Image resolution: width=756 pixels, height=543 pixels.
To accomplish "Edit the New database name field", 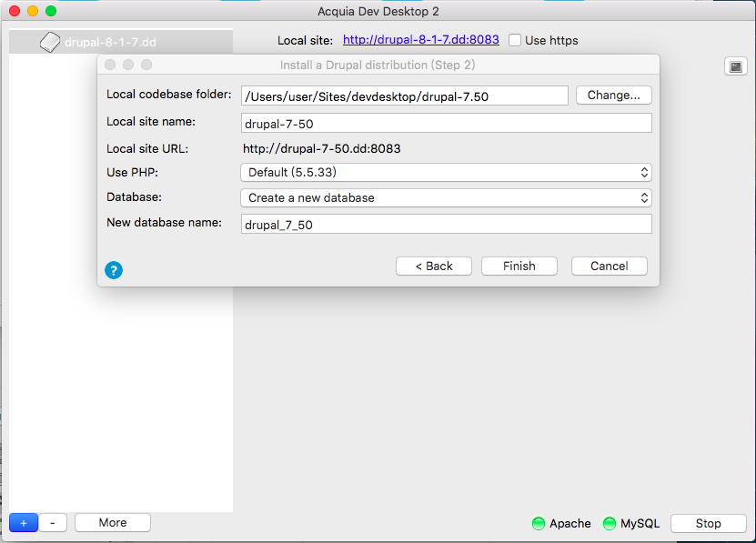I will [447, 224].
